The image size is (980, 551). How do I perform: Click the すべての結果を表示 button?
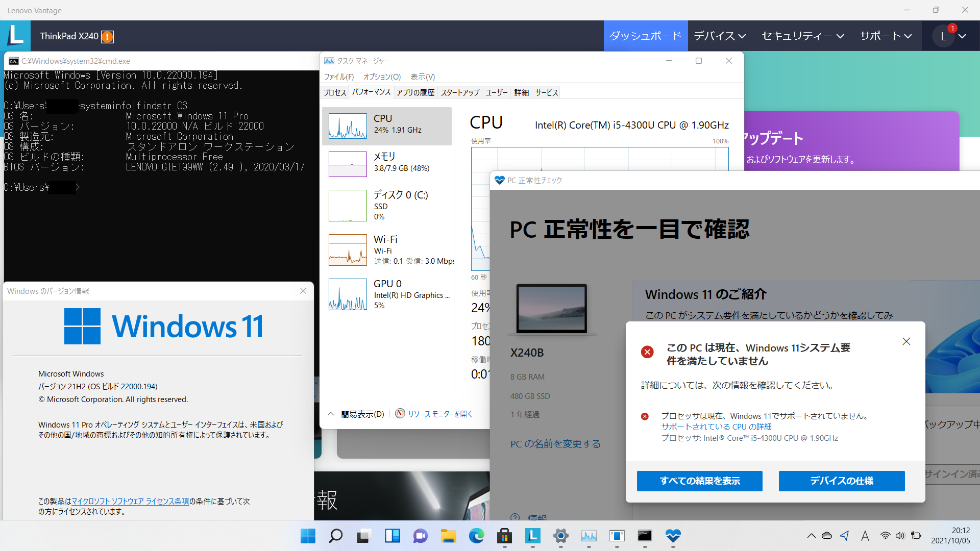tap(699, 481)
